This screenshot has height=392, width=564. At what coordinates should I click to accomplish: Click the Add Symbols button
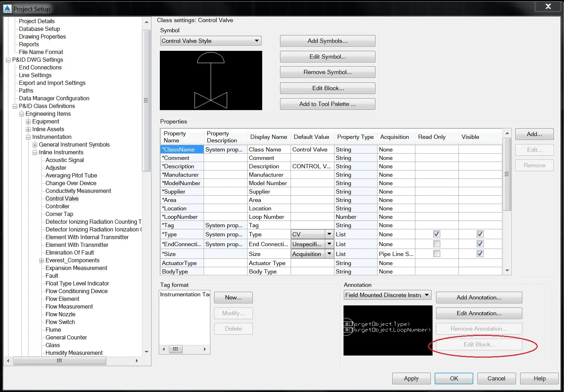point(327,41)
